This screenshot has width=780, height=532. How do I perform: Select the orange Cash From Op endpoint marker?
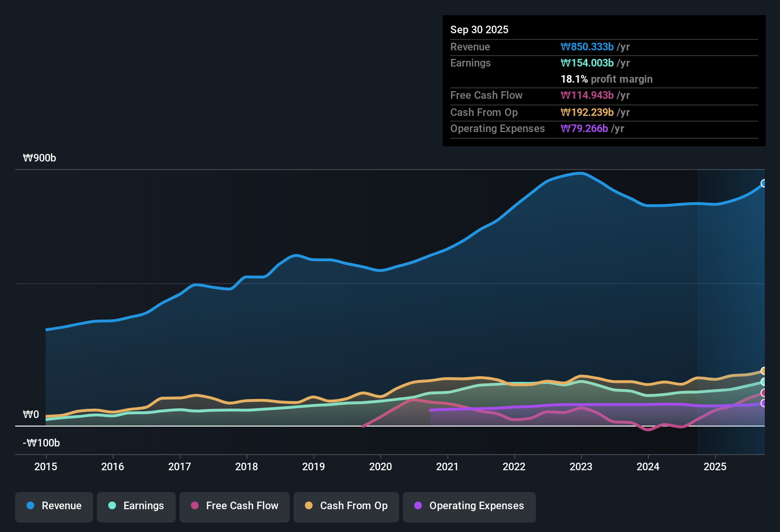click(x=763, y=371)
